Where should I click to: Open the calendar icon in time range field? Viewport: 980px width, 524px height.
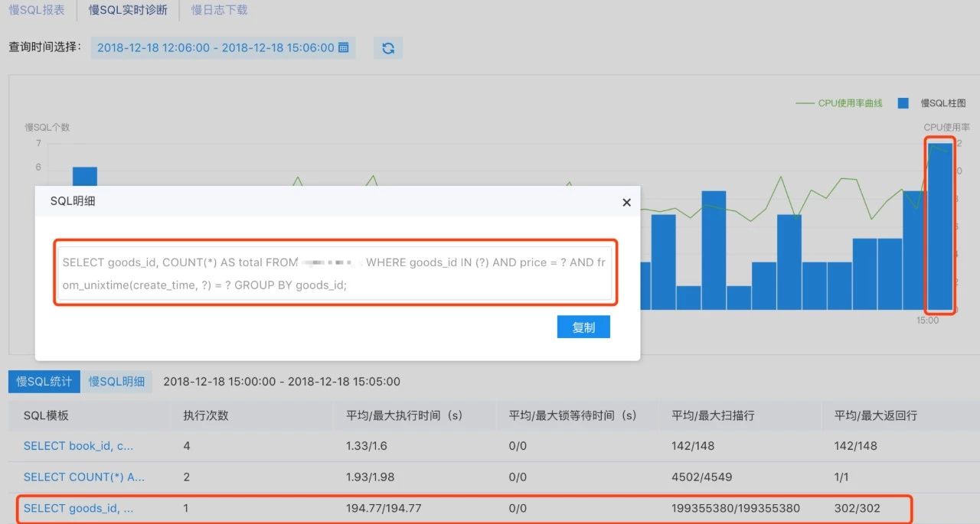[x=343, y=47]
